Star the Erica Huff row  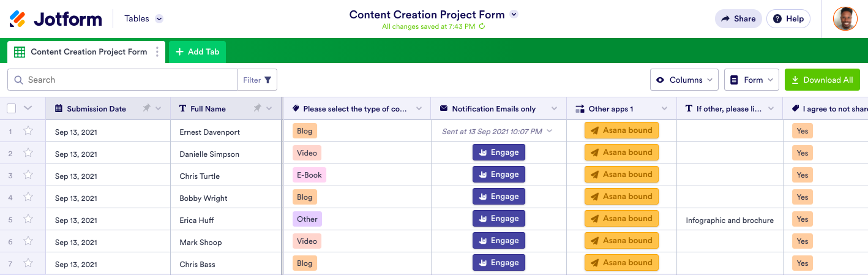click(28, 219)
